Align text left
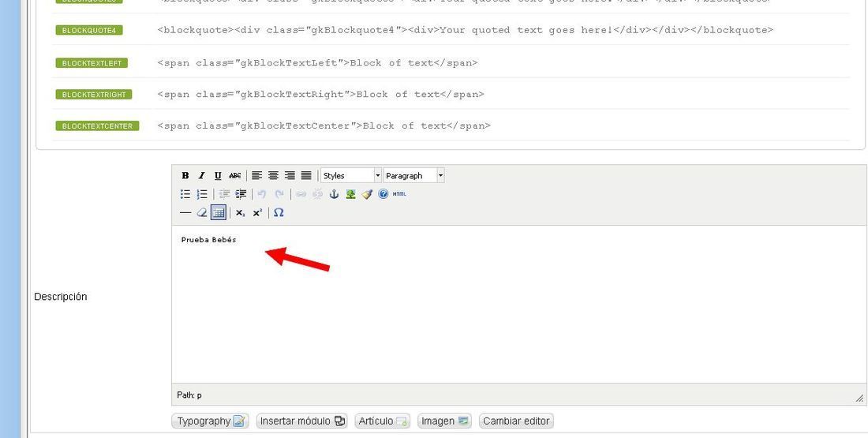The image size is (868, 438). [257, 175]
